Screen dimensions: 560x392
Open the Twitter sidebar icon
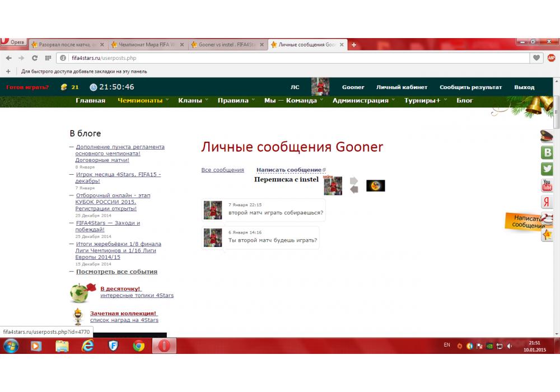(x=547, y=169)
